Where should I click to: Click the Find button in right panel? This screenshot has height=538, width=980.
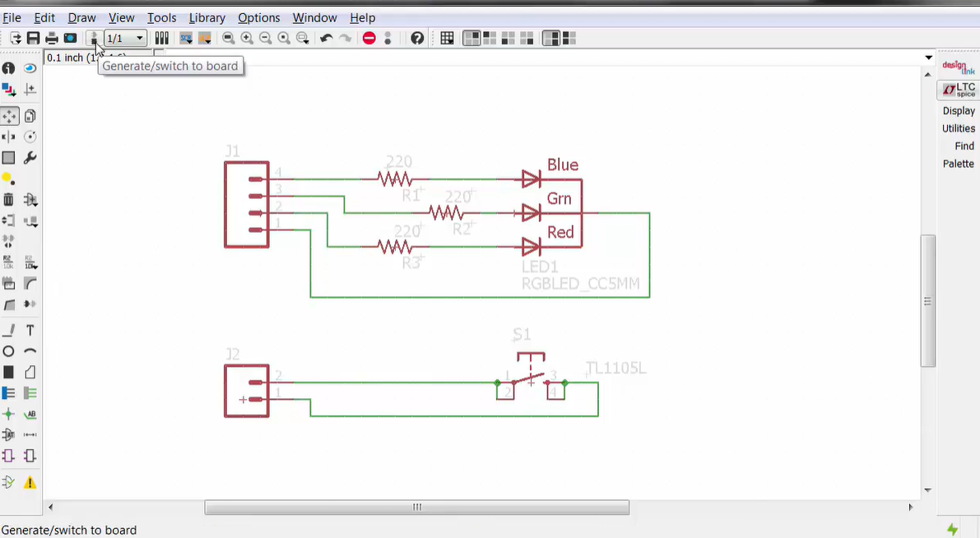(x=964, y=146)
